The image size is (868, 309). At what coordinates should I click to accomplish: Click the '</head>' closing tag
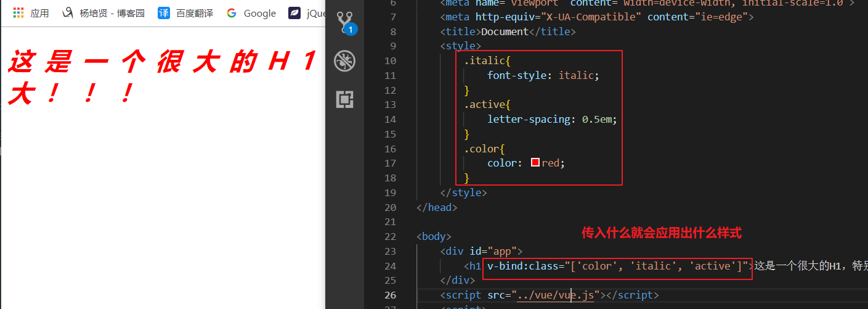(x=437, y=207)
